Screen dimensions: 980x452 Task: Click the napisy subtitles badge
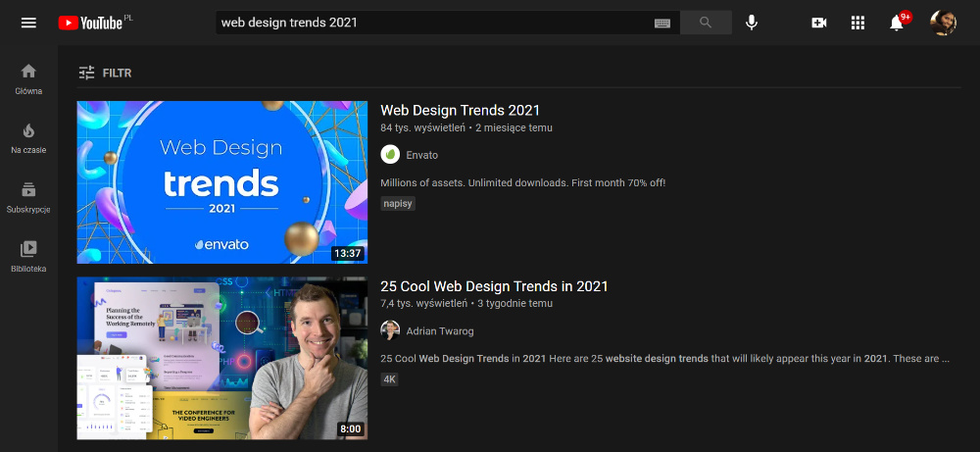coord(398,204)
